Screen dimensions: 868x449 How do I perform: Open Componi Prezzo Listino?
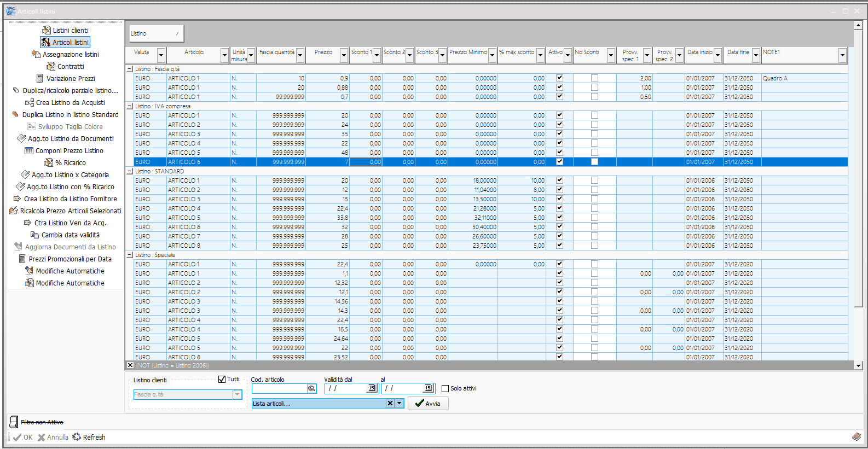tap(65, 151)
